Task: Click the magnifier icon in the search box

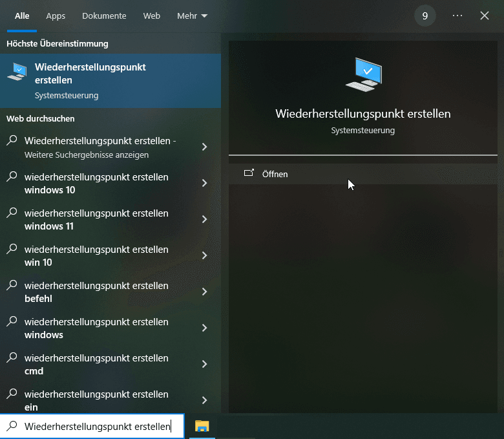Action: point(12,425)
